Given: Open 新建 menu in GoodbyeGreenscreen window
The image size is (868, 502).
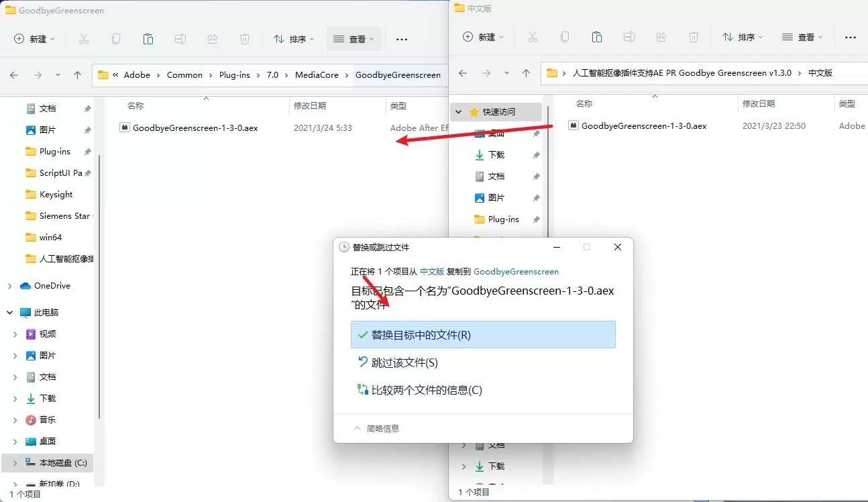Looking at the screenshot, I should click(34, 40).
